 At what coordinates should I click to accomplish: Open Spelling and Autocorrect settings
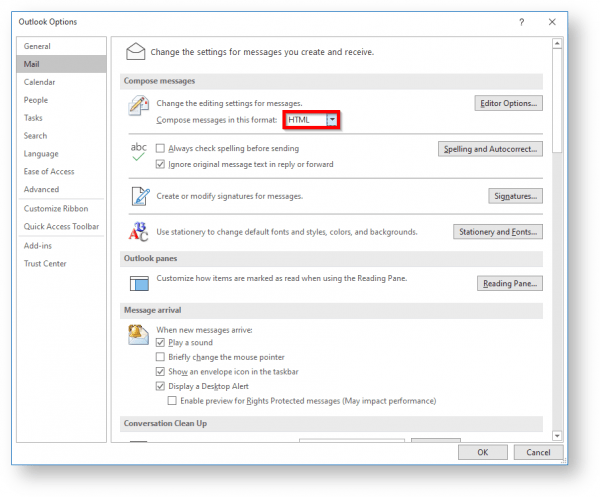pos(490,149)
